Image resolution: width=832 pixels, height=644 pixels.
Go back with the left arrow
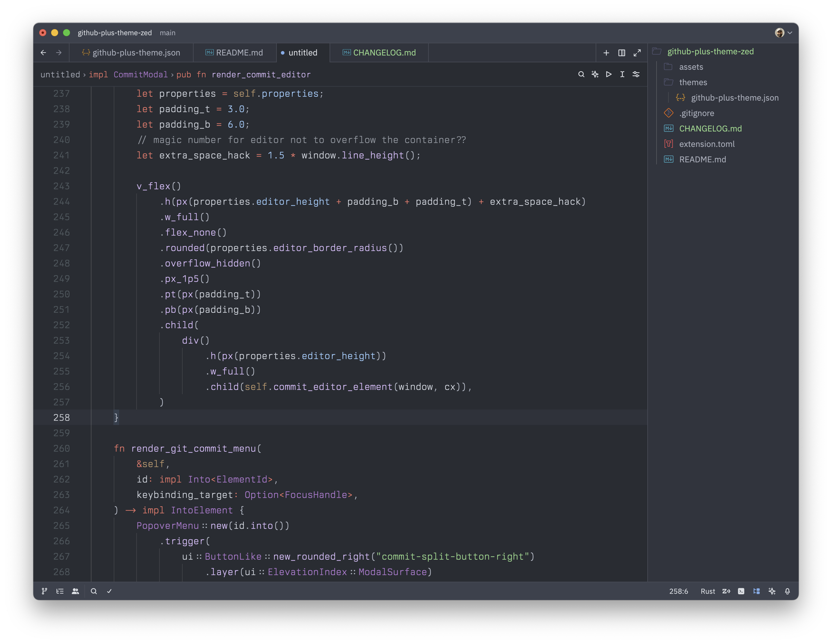click(x=43, y=53)
